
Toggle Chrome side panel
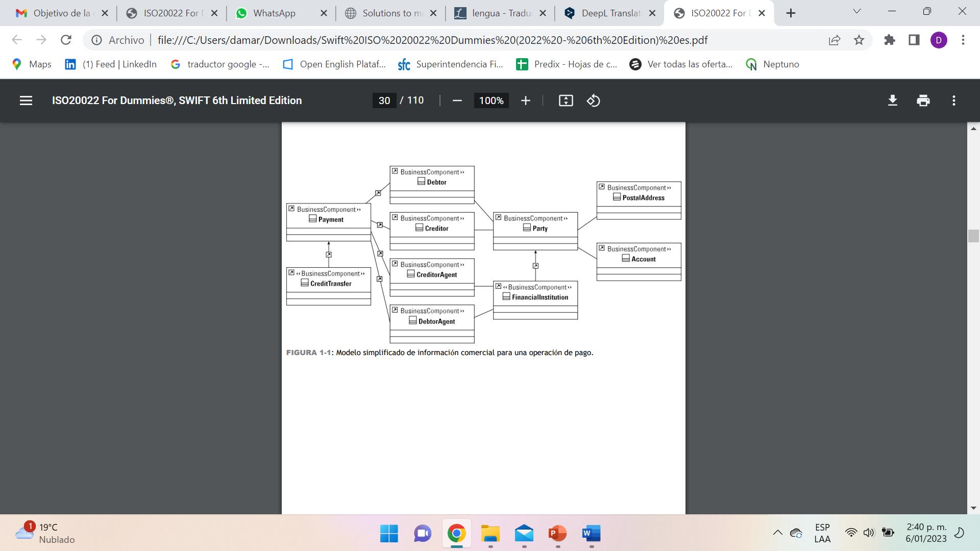(x=914, y=40)
